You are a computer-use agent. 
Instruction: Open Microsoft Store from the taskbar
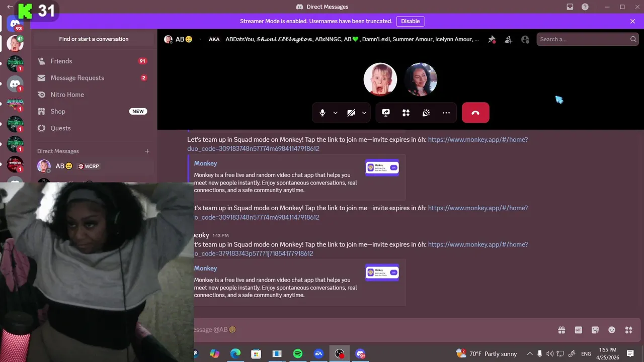(256, 354)
